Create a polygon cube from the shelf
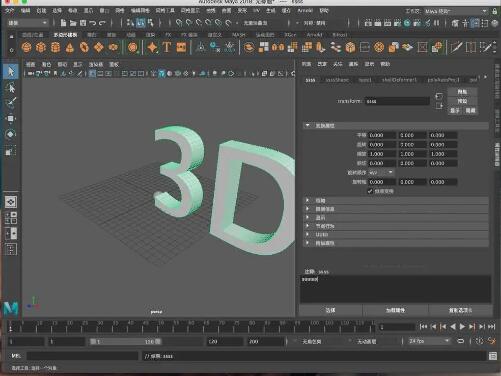501x376 pixels. (41, 47)
